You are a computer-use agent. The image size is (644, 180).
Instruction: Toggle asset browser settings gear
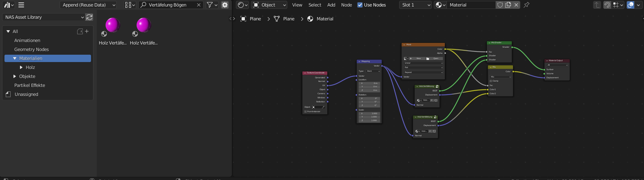click(225, 5)
